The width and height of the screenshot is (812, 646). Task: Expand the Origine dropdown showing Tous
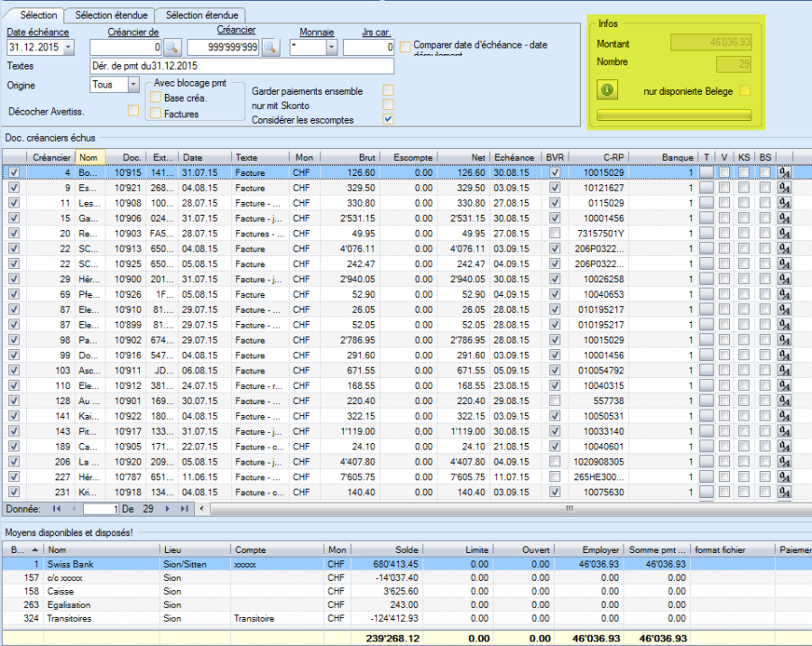tap(134, 85)
